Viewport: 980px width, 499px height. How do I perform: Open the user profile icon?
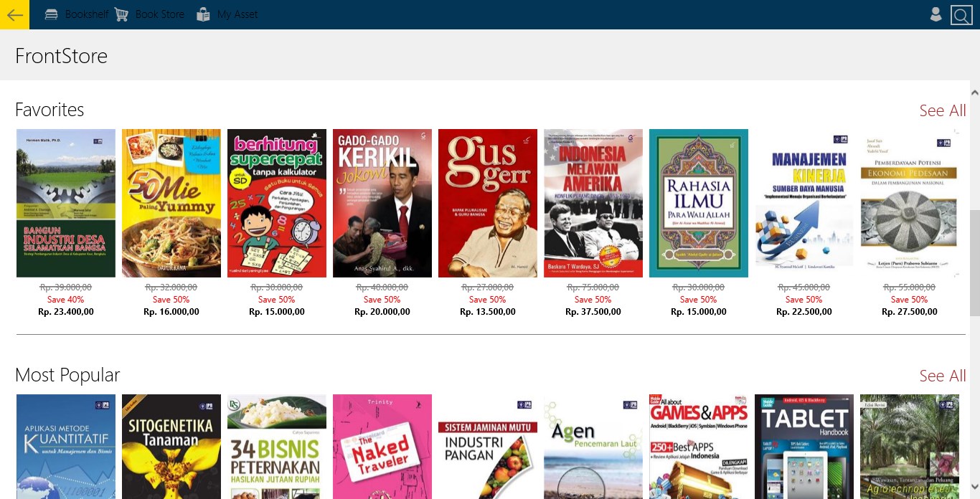(x=936, y=14)
